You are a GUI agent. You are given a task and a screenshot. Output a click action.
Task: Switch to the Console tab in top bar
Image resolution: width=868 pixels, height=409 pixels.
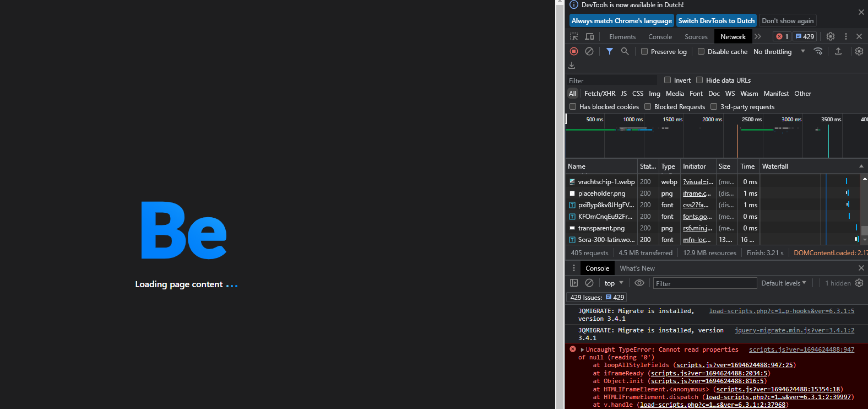tap(660, 36)
